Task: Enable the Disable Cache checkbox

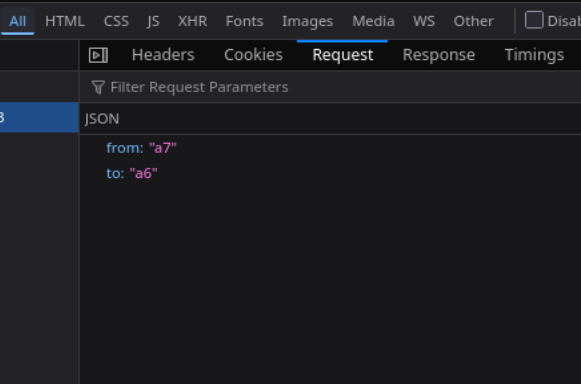Action: pyautogui.click(x=534, y=20)
